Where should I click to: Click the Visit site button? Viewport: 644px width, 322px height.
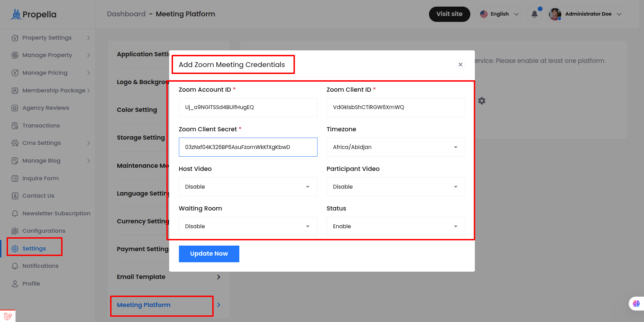click(449, 14)
